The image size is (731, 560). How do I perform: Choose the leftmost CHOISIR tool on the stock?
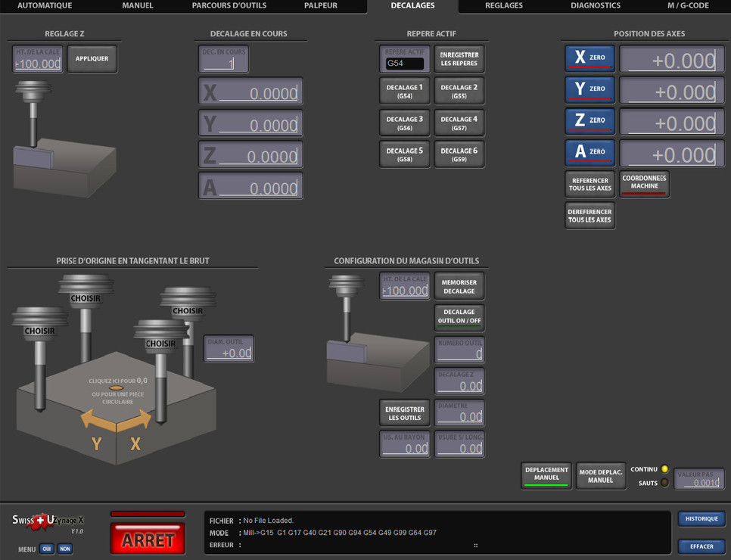click(x=39, y=331)
